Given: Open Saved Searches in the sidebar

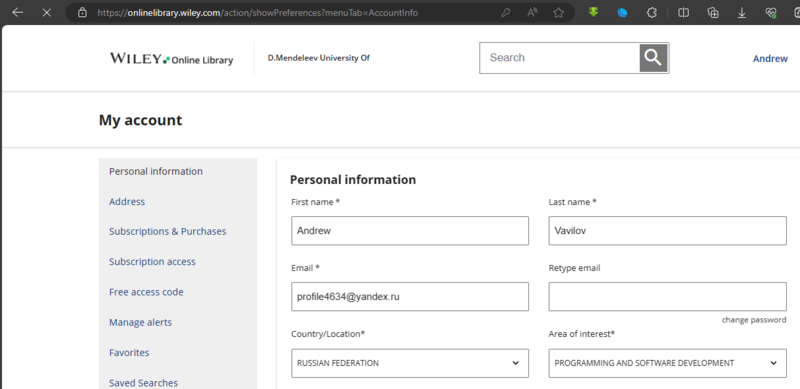Looking at the screenshot, I should click(143, 383).
